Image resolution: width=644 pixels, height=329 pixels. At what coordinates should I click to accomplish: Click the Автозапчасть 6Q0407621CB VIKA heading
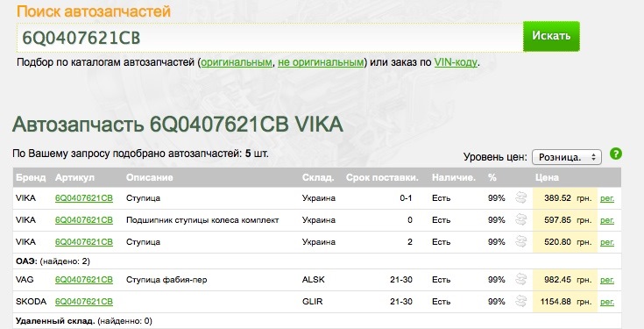pos(177,125)
